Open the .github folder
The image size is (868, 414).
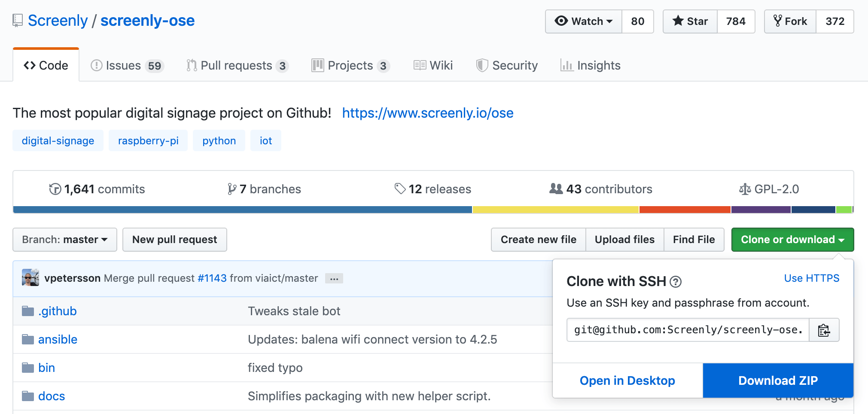pyautogui.click(x=57, y=311)
